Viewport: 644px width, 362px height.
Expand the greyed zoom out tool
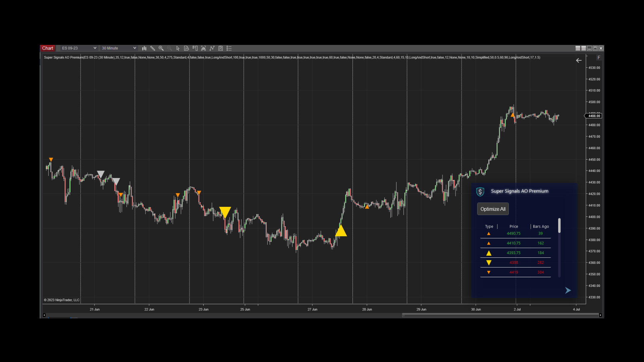click(169, 48)
